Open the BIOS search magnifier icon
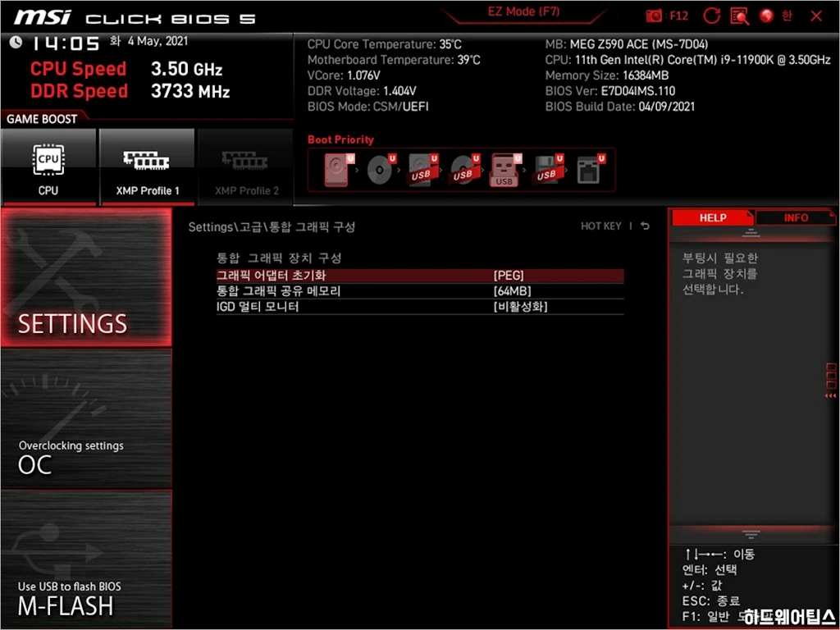840x630 pixels. click(740, 16)
